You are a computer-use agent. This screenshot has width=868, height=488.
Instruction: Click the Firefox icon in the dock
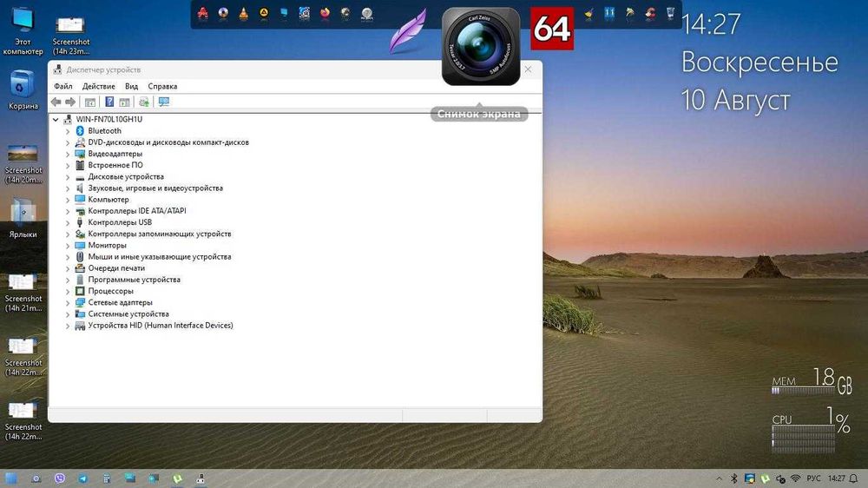pos(325,13)
